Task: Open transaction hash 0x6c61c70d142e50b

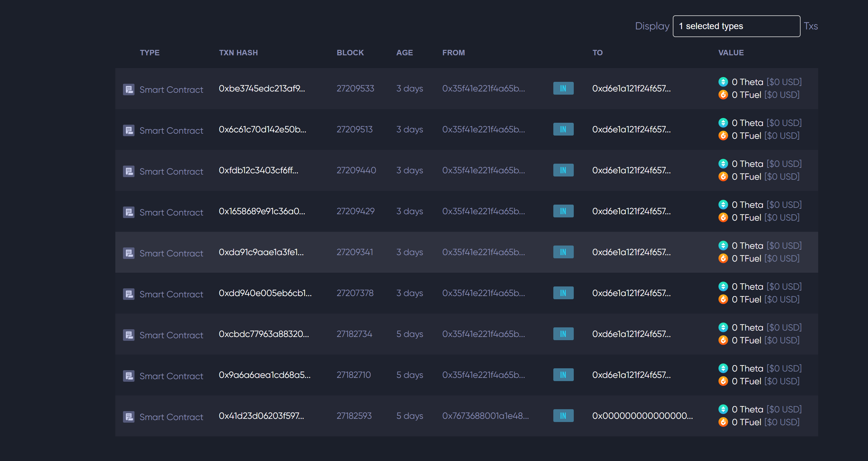Action: click(x=262, y=129)
